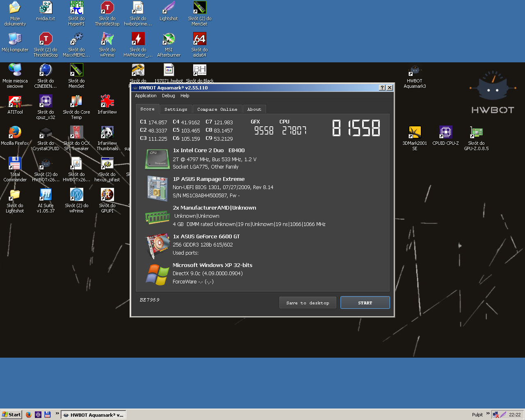The width and height of the screenshot is (525, 420).
Task: Click HWBOT Aquamark taskbar button
Action: (93, 415)
